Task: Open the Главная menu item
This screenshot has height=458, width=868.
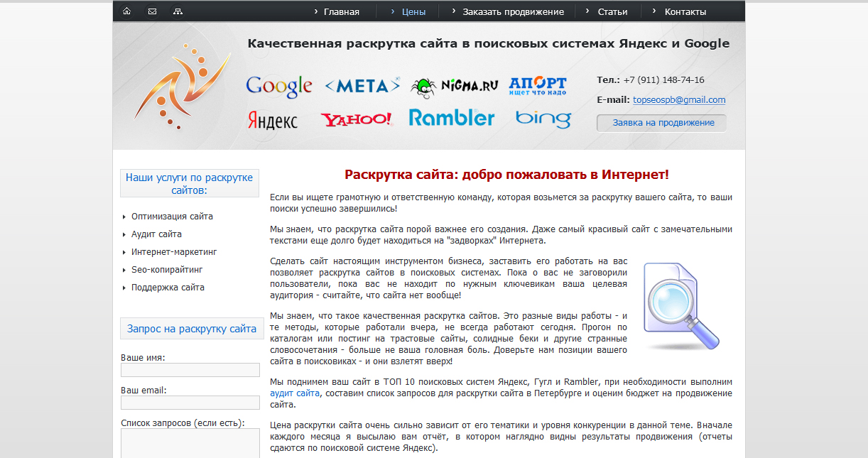Action: [x=342, y=11]
